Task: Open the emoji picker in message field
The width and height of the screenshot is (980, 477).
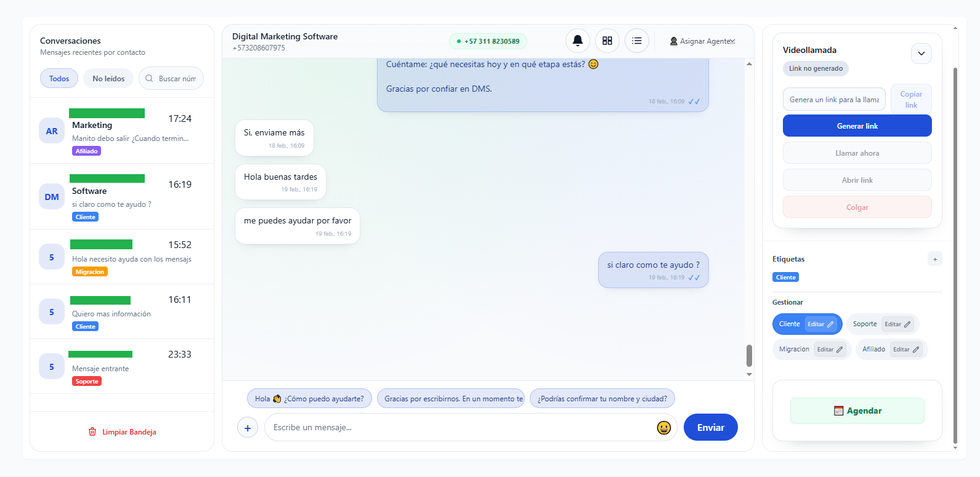Action: [663, 428]
